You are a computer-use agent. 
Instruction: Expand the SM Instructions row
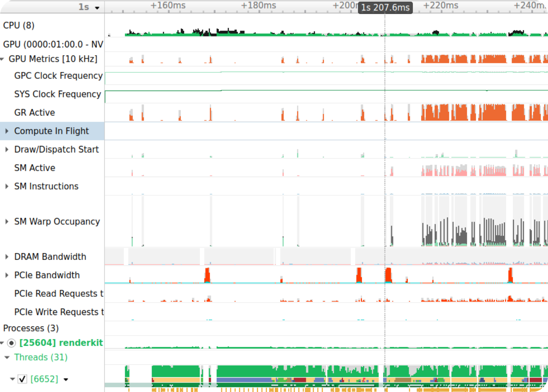[x=7, y=187]
